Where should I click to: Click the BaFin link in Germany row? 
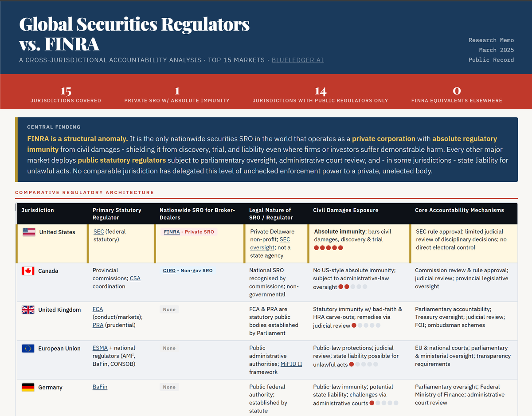point(100,387)
